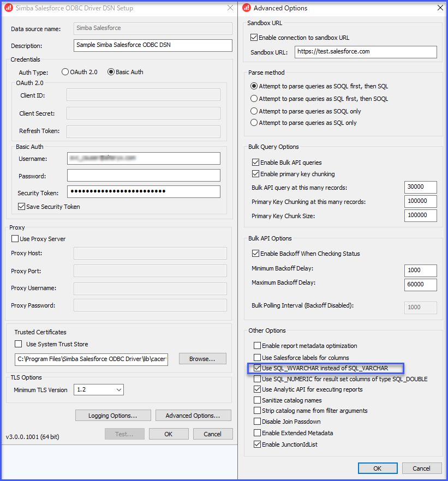The height and width of the screenshot is (481, 448).
Task: Enable Use Proxy Server checkbox
Action: tap(15, 239)
